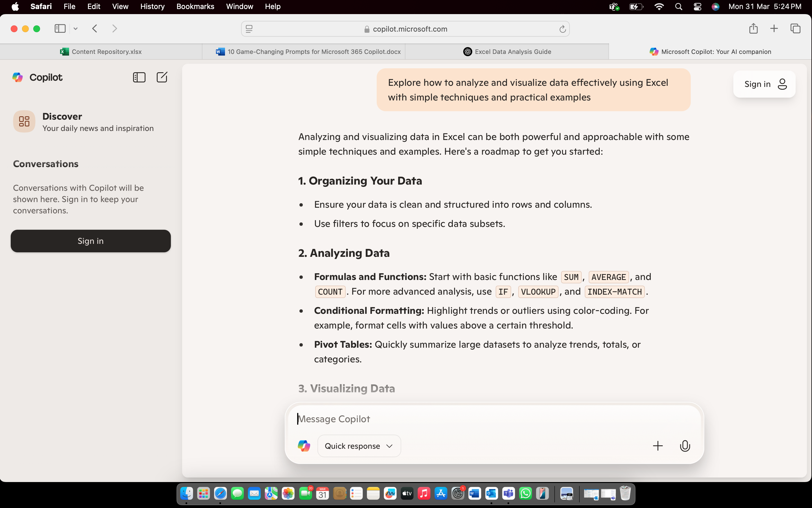The width and height of the screenshot is (812, 508).
Task: Open Microsoft Outlook from the Dock
Action: pyautogui.click(x=491, y=494)
